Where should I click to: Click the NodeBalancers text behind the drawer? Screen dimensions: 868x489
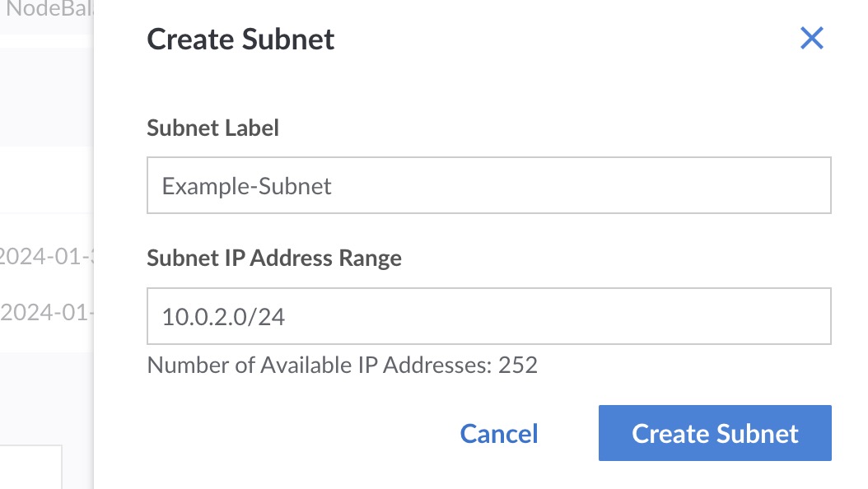(x=49, y=11)
